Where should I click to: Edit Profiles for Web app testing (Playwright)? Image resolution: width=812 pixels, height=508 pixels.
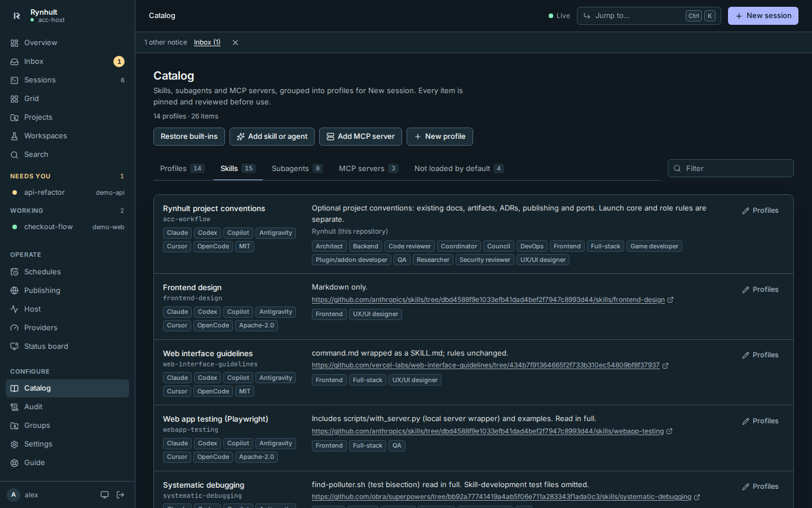[760, 421]
